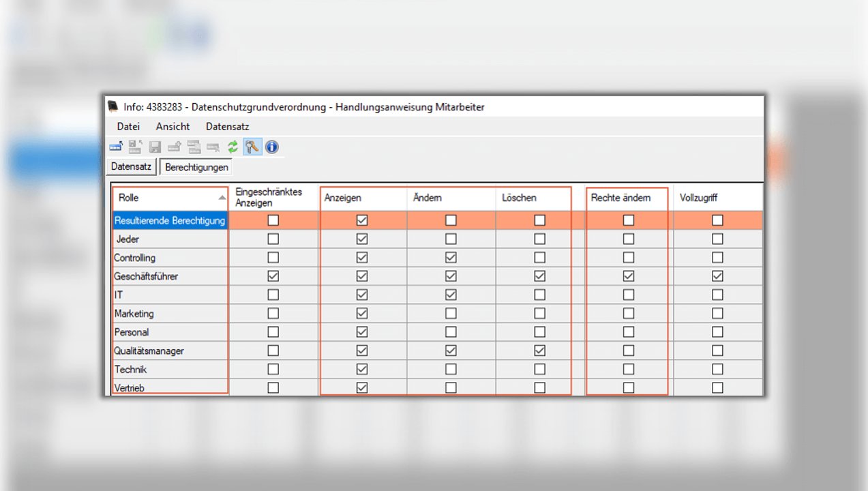Switch to the Datensatz tab
Image resolution: width=868 pixels, height=491 pixels.
[x=131, y=166]
